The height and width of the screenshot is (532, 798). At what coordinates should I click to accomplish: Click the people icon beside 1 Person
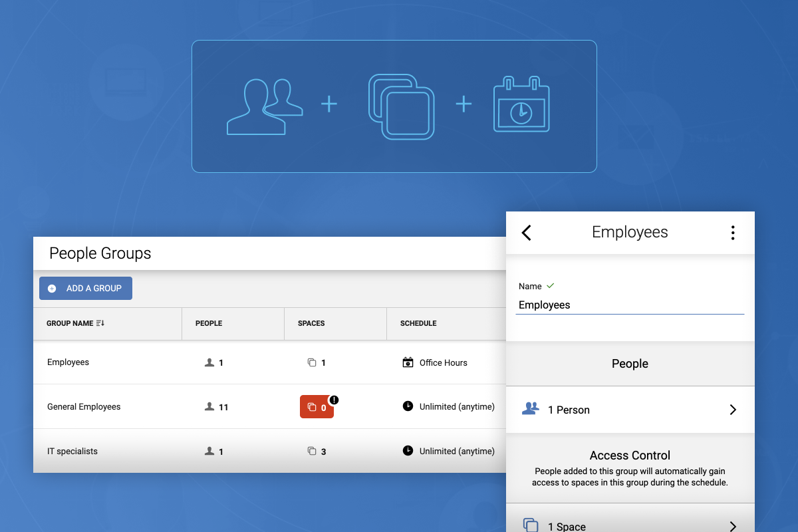(x=530, y=410)
